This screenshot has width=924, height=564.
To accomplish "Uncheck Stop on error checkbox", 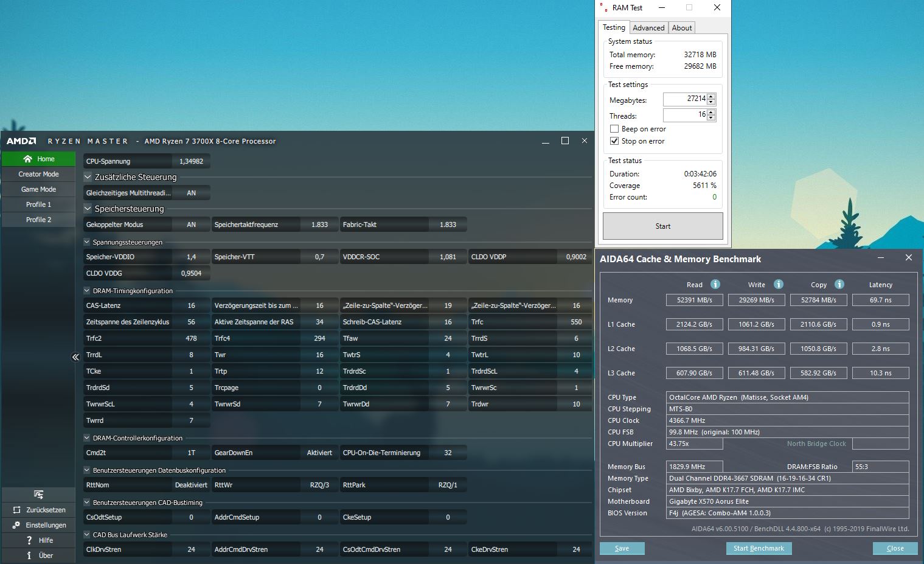I will (614, 141).
